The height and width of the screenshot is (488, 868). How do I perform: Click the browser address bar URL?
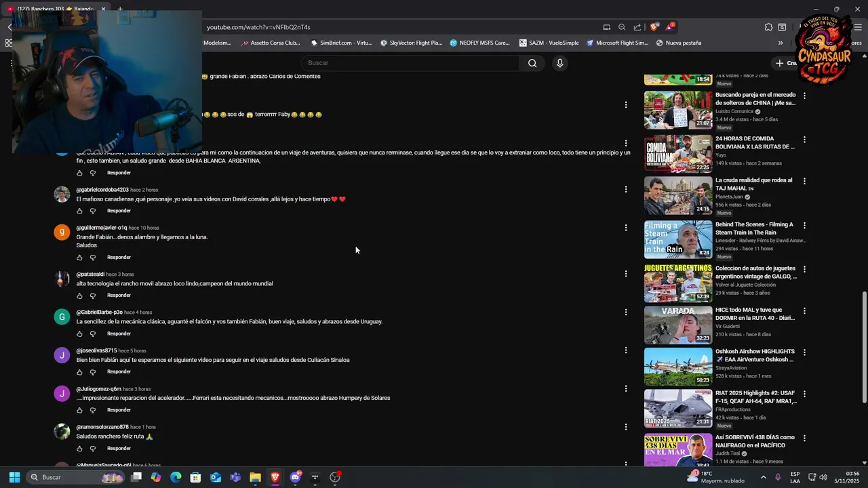258,27
